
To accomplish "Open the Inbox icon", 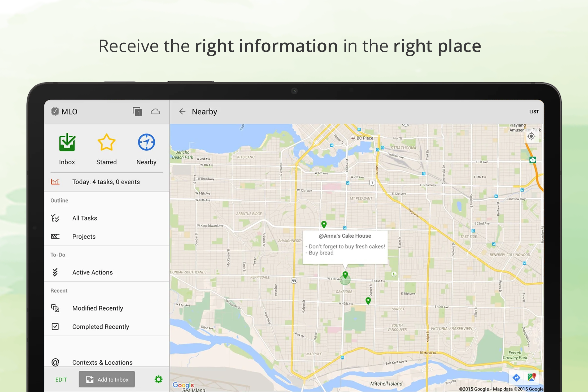I will 67,143.
